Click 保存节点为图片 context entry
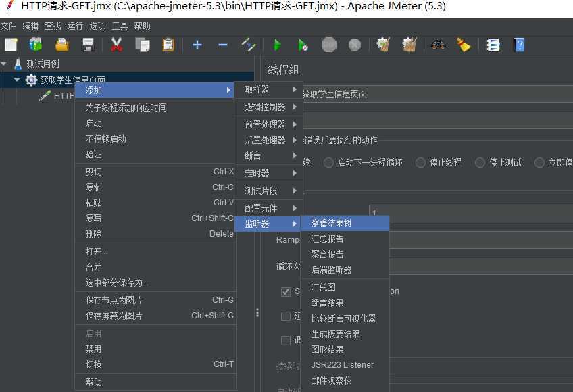The width and height of the screenshot is (573, 392). point(156,301)
